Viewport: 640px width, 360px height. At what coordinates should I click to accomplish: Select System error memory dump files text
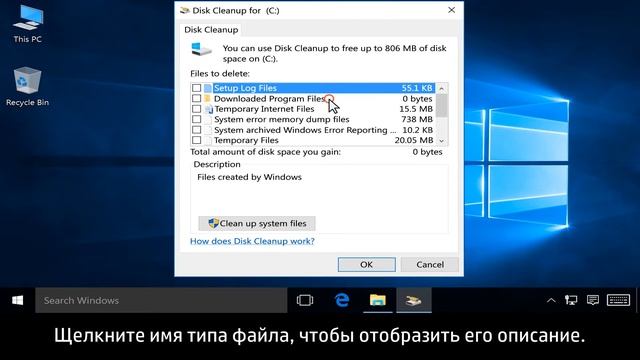point(282,120)
